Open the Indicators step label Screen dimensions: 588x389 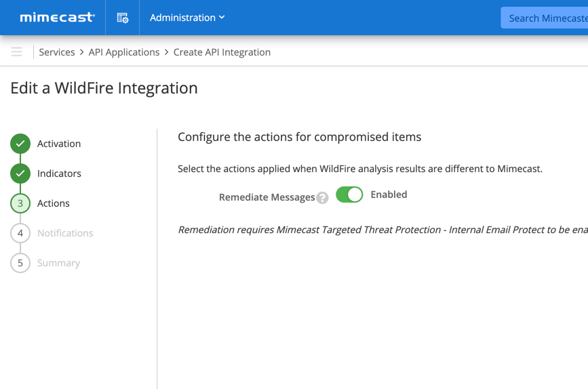pos(59,173)
